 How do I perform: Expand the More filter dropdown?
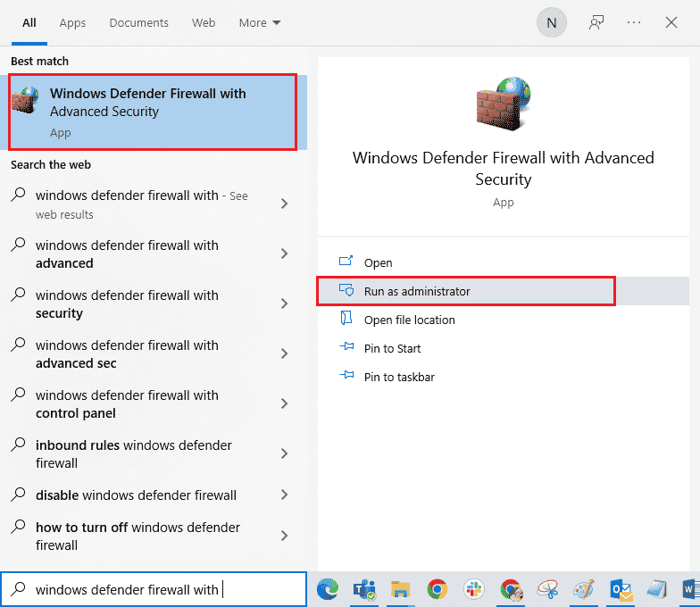point(259,23)
